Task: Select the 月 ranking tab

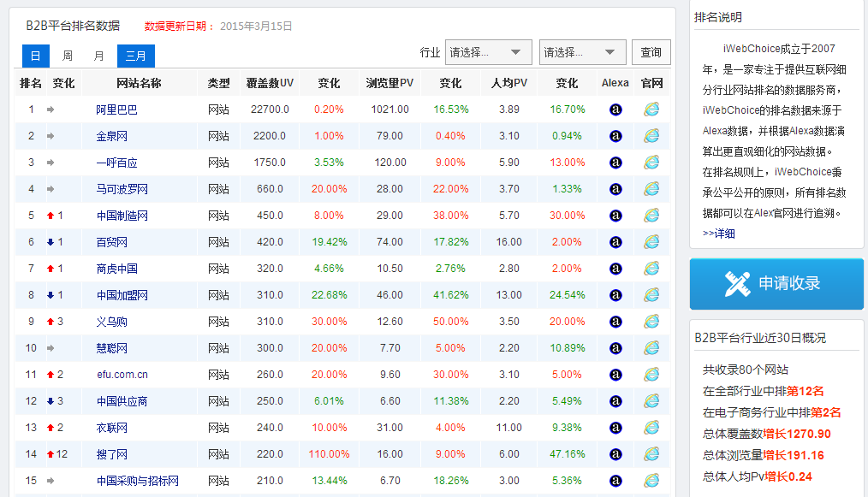Action: click(98, 56)
